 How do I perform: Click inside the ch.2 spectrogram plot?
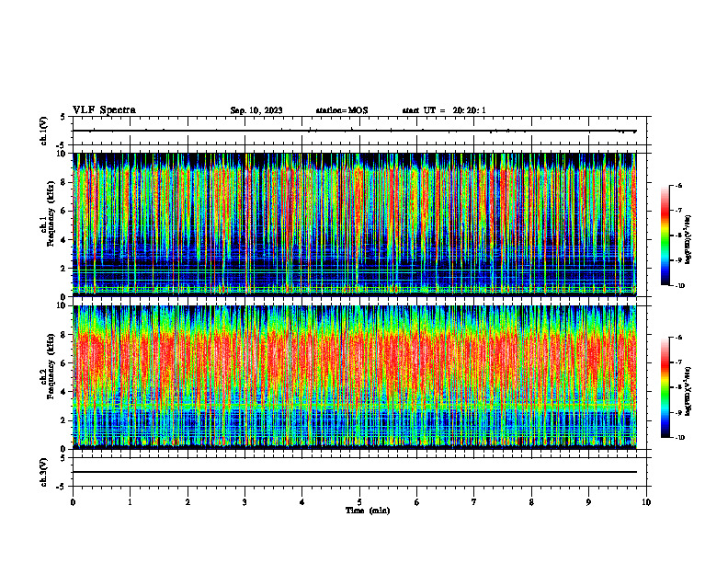[x=355, y=377]
